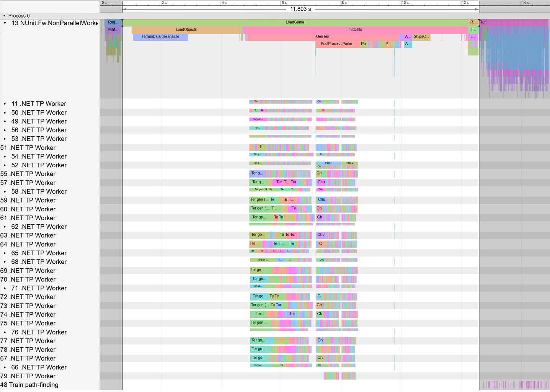550x392 pixels.
Task: Select the PostProcess Partic... slice
Action: point(337,44)
